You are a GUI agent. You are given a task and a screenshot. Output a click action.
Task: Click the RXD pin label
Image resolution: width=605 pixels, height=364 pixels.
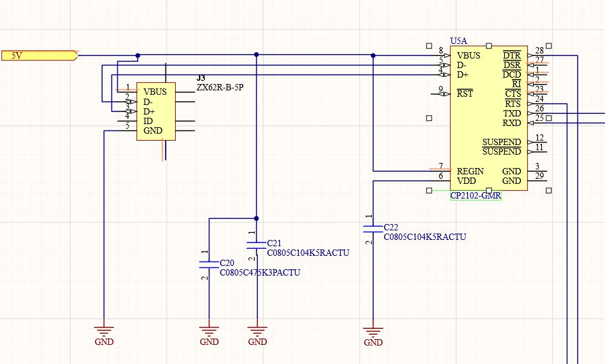click(x=511, y=123)
